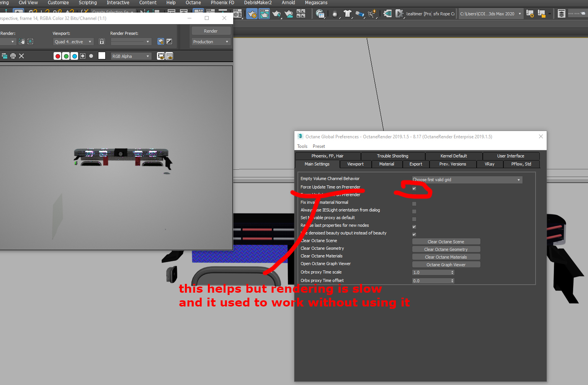Switch to the Viewport tab in preferences

(x=356, y=164)
